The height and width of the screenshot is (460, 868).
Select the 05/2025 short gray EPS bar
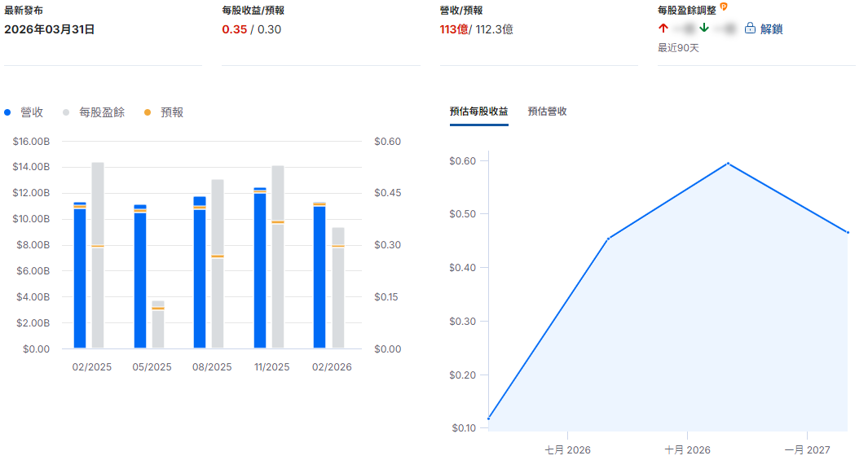point(158,325)
